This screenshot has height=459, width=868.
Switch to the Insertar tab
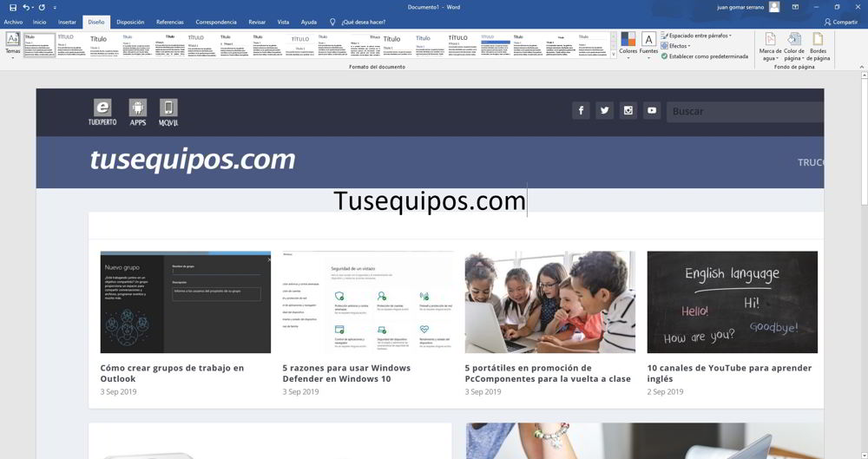[67, 22]
